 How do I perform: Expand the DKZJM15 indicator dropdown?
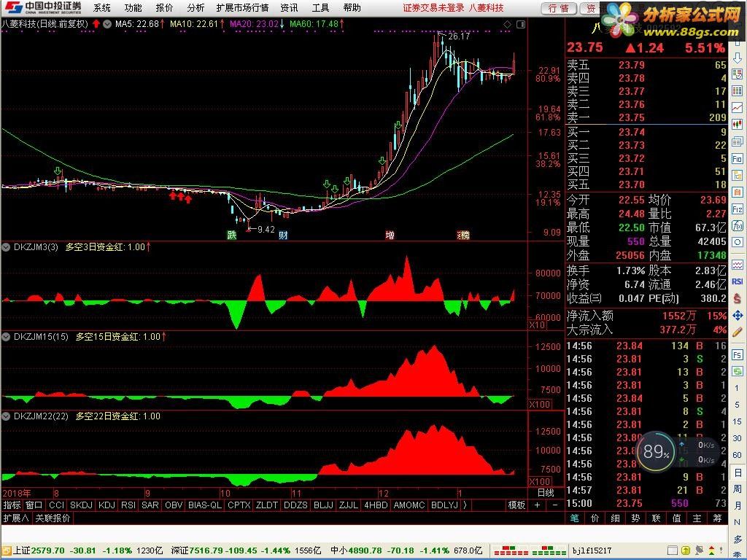6,337
